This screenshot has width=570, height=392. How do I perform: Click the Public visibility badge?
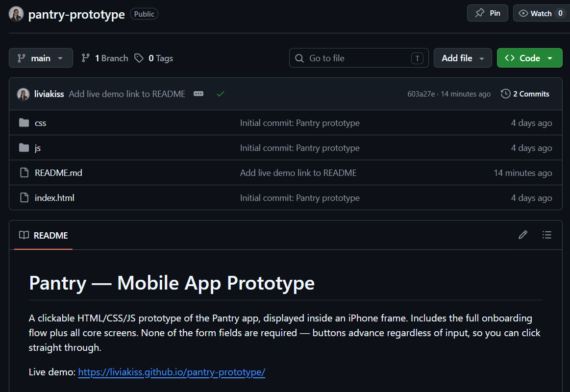(x=144, y=14)
